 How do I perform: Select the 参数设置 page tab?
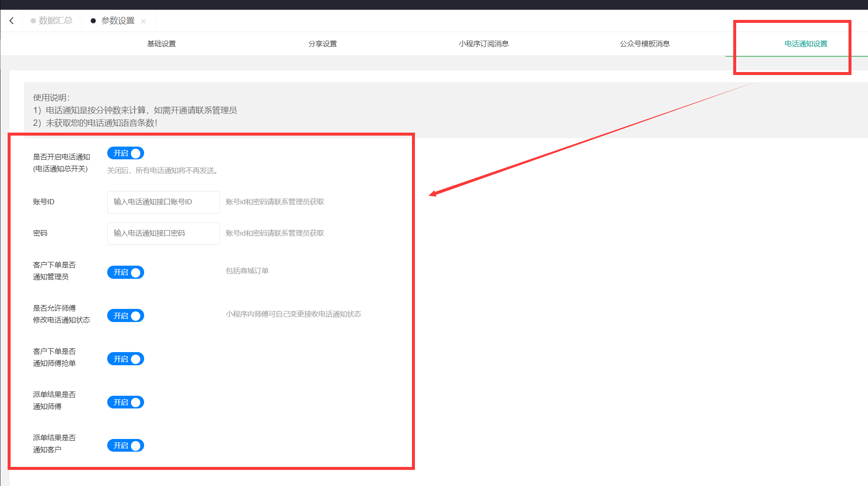[x=117, y=20]
